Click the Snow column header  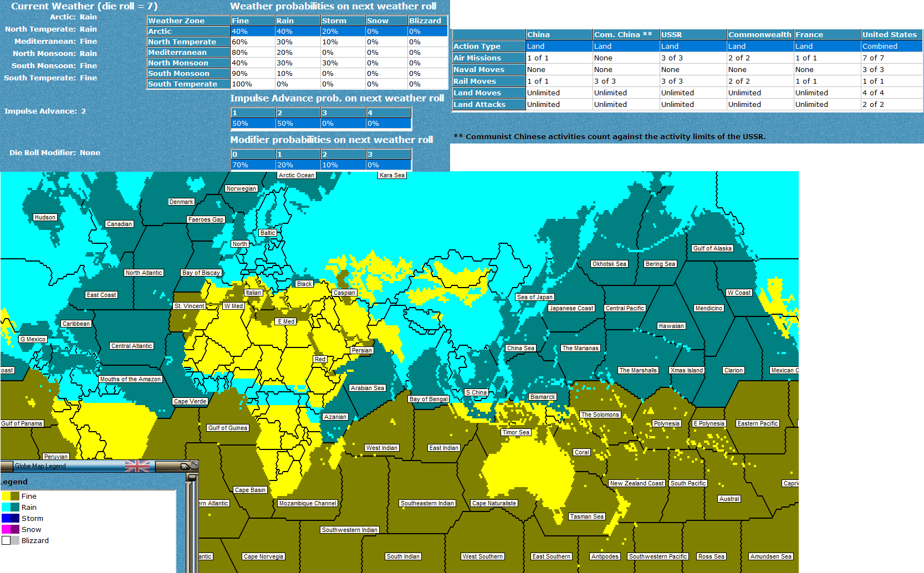click(386, 21)
